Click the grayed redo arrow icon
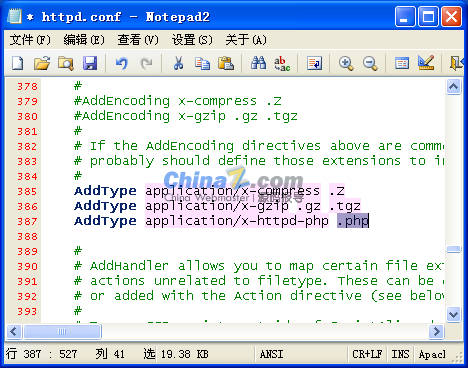 [x=146, y=63]
